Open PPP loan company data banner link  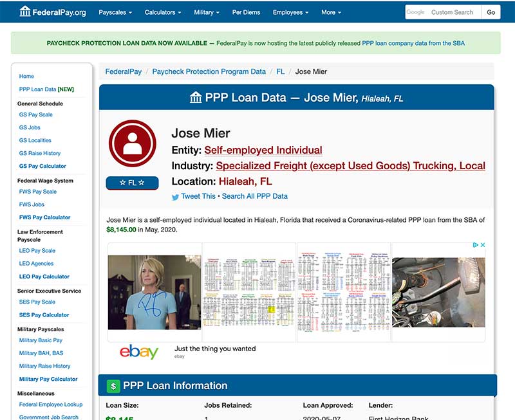pyautogui.click(x=413, y=43)
